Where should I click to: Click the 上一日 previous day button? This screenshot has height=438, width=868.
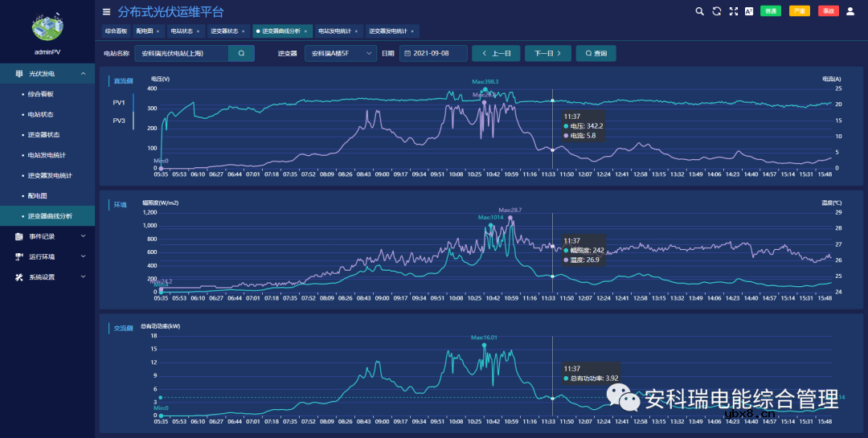click(496, 53)
